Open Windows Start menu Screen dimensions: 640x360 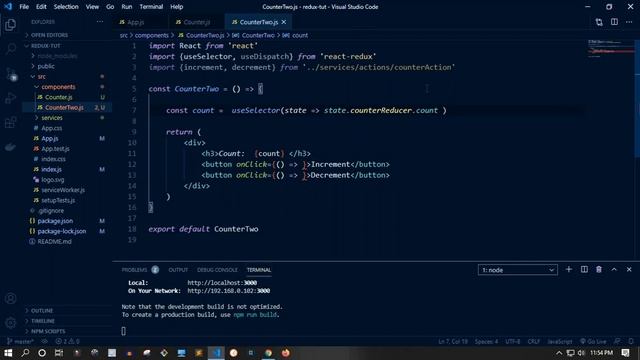[x=8, y=353]
